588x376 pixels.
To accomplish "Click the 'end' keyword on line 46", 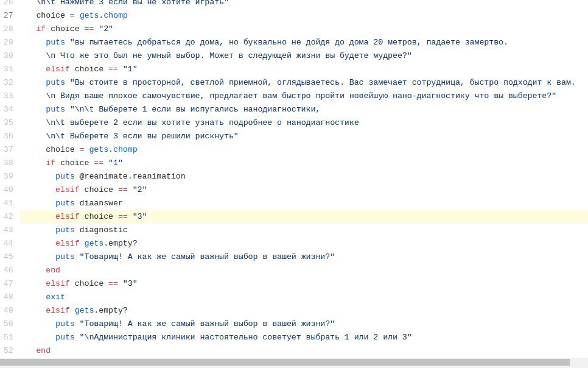I will [x=53, y=270].
